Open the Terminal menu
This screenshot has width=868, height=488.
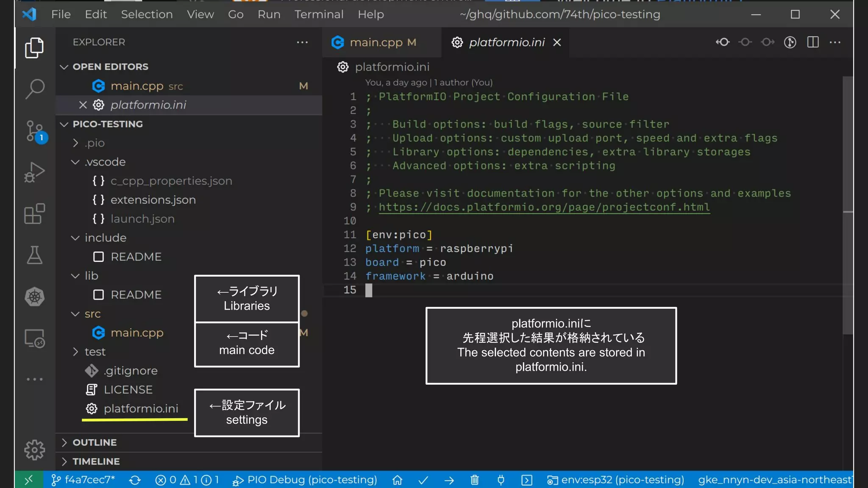coord(319,14)
